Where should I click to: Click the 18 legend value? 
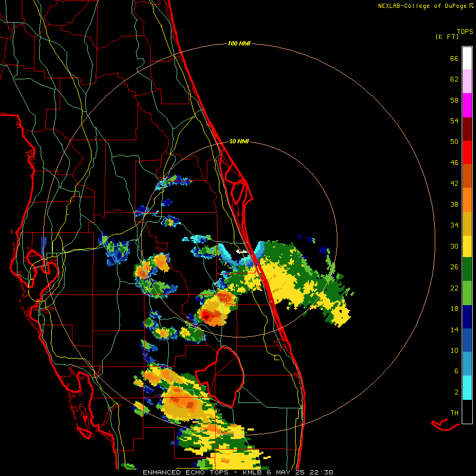click(x=454, y=309)
